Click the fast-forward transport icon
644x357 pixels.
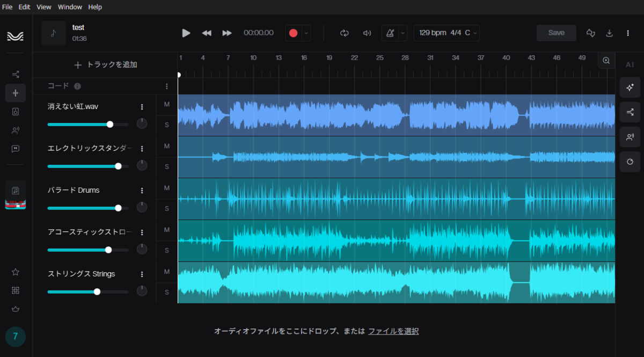pyautogui.click(x=227, y=33)
